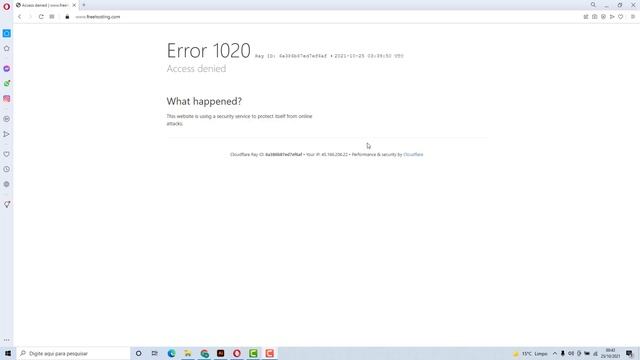
Task: Open Bookmarks heart icon in sidebar
Action: [7, 154]
